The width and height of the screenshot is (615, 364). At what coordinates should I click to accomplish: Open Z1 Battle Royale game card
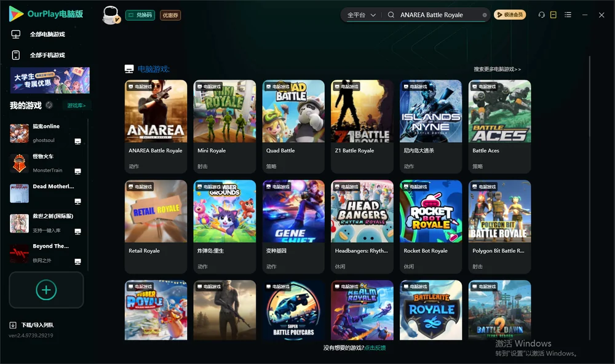pyautogui.click(x=362, y=126)
